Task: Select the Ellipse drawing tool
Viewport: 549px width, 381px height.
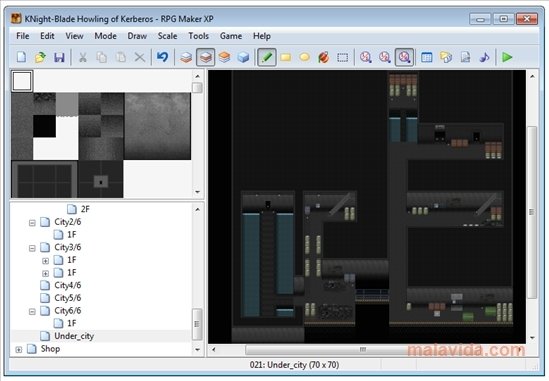Action: click(x=305, y=57)
